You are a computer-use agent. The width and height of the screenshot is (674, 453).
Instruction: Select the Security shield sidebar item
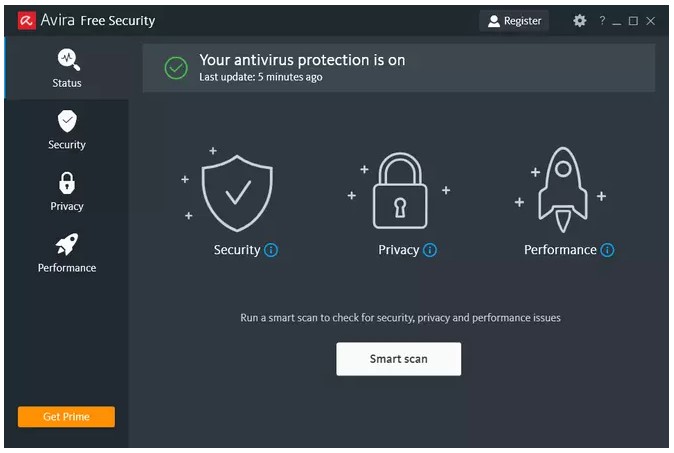(x=67, y=130)
